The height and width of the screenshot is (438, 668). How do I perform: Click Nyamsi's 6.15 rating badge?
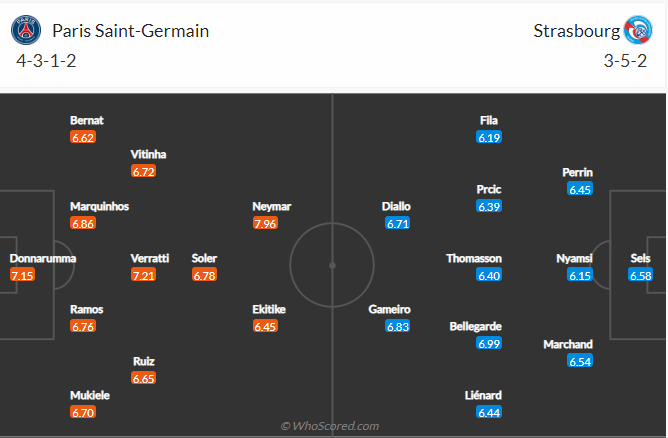point(580,275)
